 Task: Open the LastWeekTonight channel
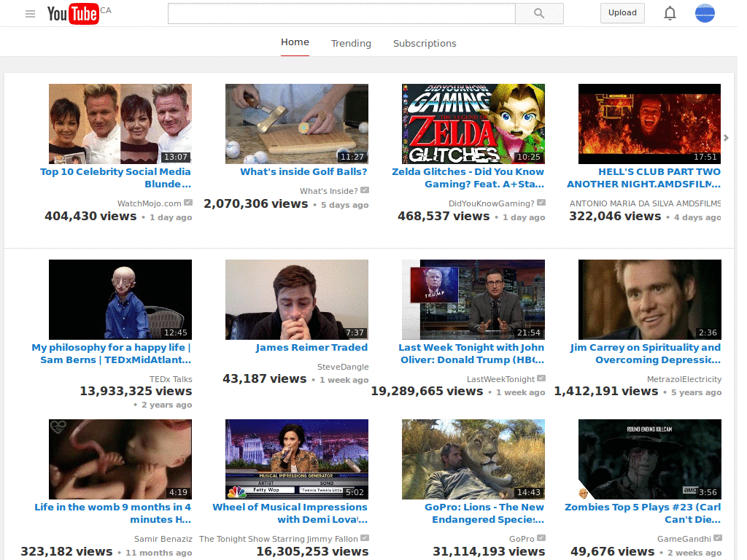pos(500,379)
